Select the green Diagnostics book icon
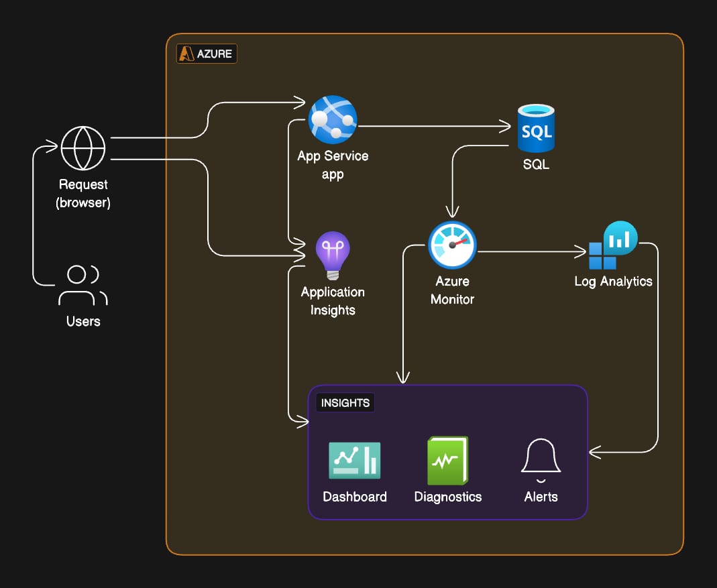717x588 pixels. pos(447,461)
